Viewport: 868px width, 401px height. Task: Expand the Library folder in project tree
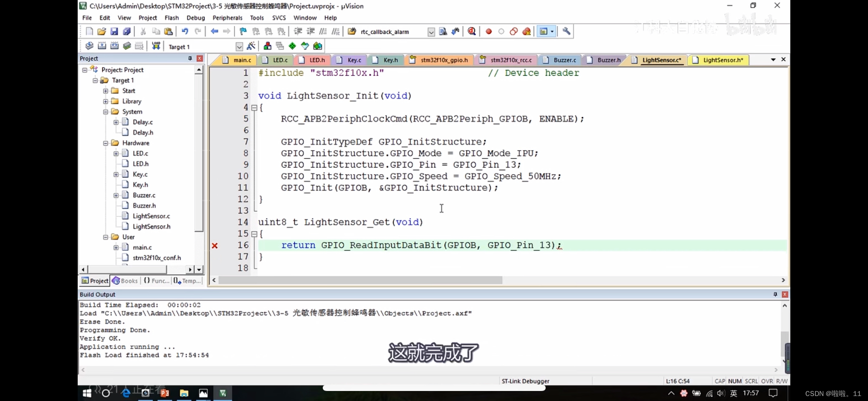pyautogui.click(x=106, y=101)
